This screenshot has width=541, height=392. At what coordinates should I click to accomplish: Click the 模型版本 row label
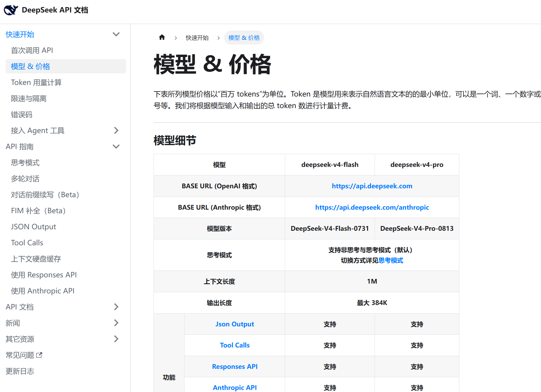point(219,228)
